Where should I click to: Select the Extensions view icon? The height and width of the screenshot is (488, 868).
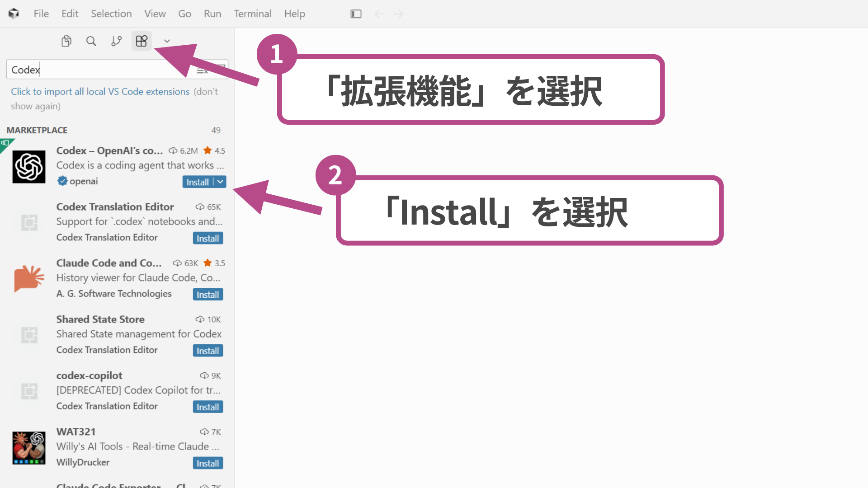(142, 41)
